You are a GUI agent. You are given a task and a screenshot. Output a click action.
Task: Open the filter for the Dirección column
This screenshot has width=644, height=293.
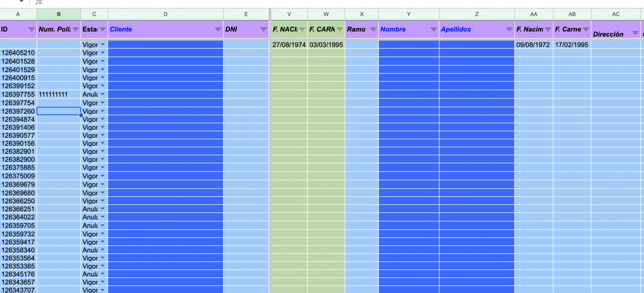635,34
